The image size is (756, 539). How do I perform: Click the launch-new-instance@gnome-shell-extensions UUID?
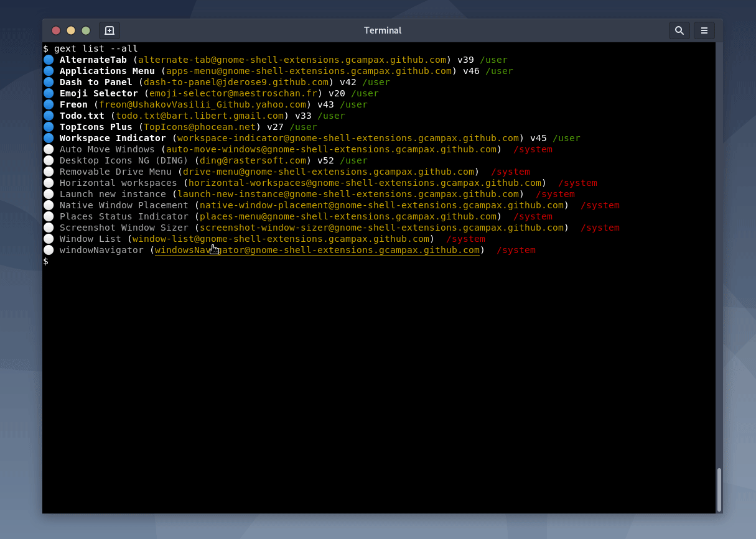[x=348, y=194]
